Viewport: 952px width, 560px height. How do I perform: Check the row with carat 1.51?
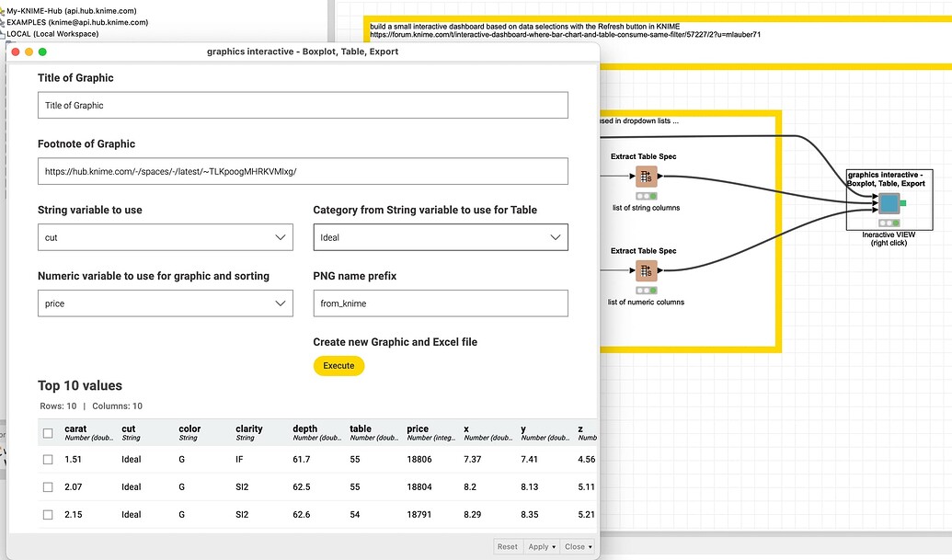(47, 459)
